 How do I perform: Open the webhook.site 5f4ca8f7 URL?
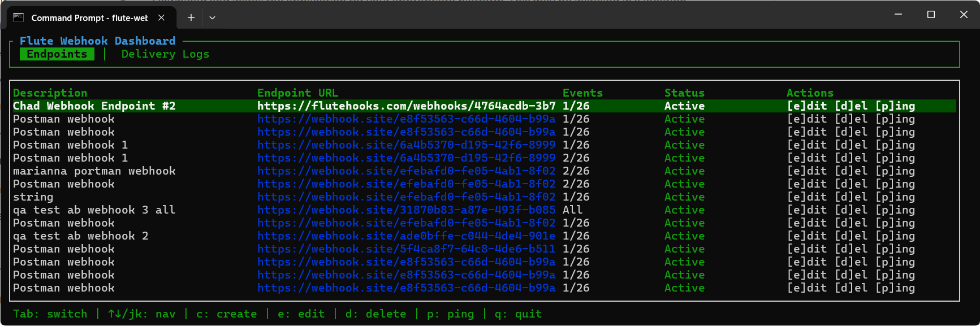(407, 249)
